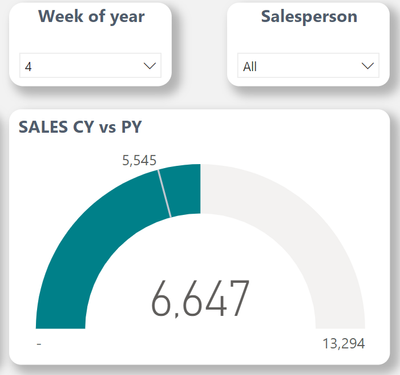Click the Week of year slicer title
Screen dimensions: 400x375
tap(91, 17)
